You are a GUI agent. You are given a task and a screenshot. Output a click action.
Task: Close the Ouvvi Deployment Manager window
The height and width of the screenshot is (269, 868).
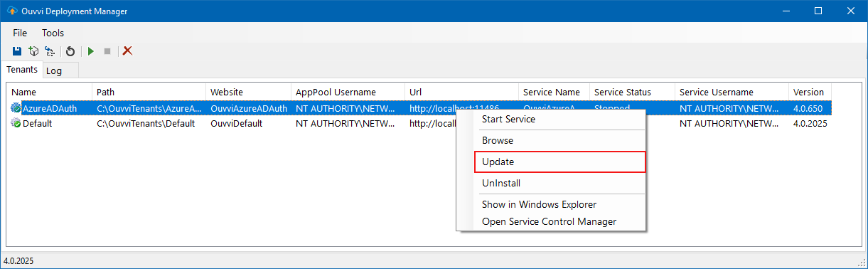tap(851, 11)
